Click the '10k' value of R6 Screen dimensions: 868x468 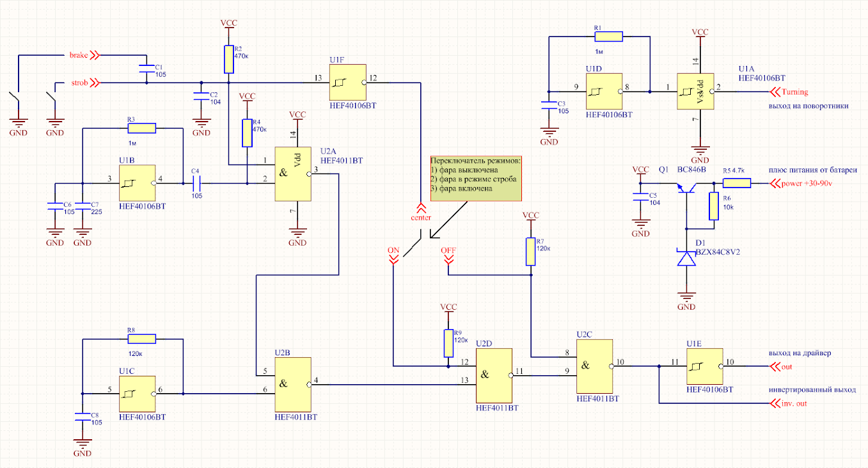pyautogui.click(x=729, y=207)
